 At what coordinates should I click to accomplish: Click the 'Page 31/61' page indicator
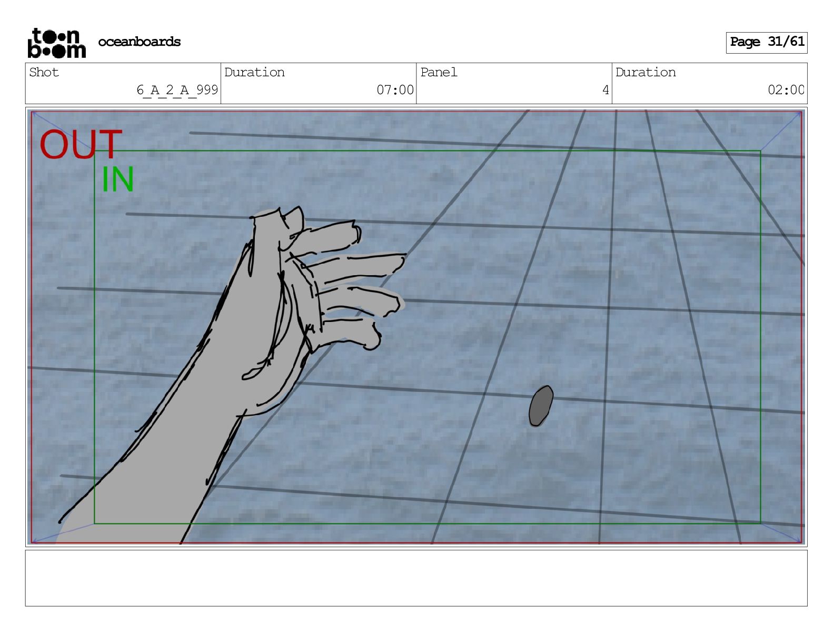tap(767, 42)
